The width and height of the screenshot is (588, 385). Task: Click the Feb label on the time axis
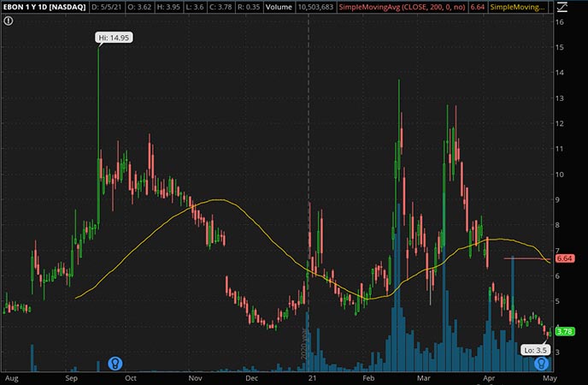click(x=368, y=377)
